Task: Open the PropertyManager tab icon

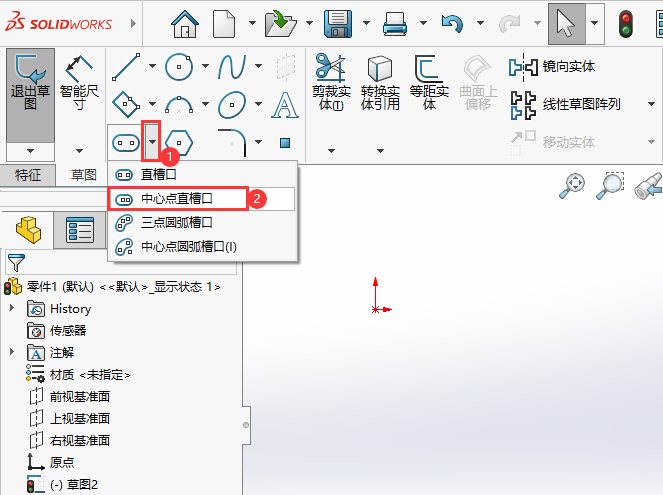Action: coord(80,230)
